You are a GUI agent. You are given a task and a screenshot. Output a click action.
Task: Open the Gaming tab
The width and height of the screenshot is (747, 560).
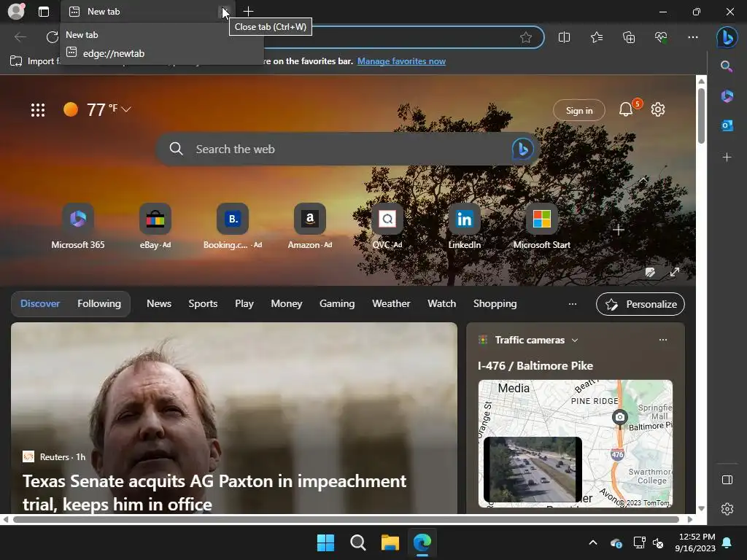(337, 304)
